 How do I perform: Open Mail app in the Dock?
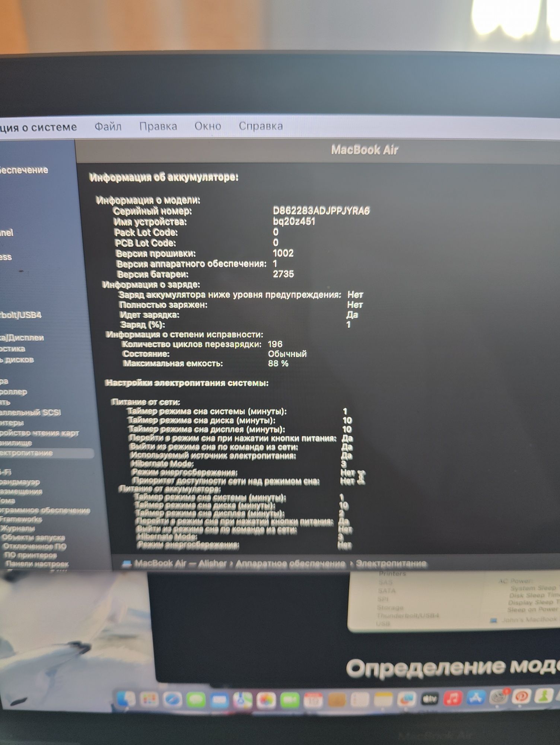coord(219,700)
